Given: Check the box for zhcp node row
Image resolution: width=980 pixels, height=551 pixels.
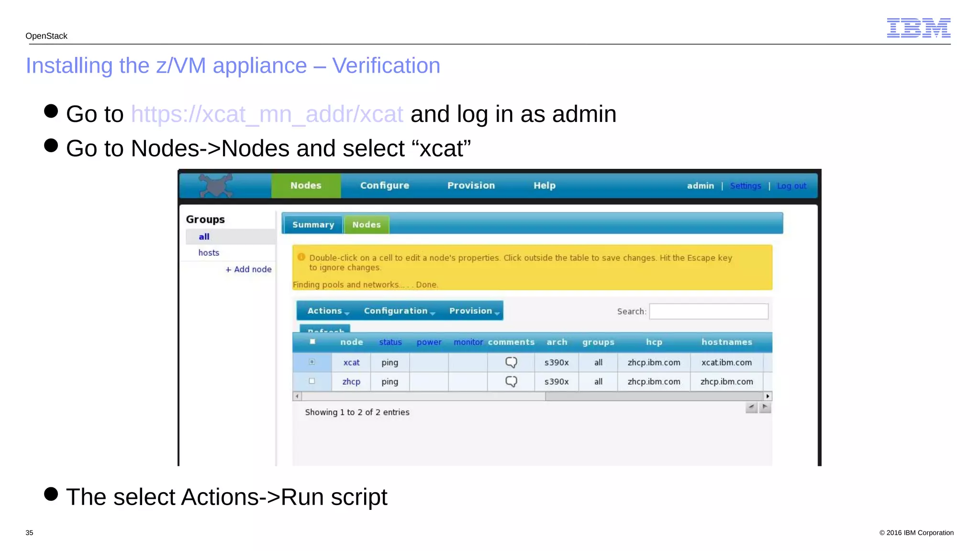Looking at the screenshot, I should coord(312,381).
